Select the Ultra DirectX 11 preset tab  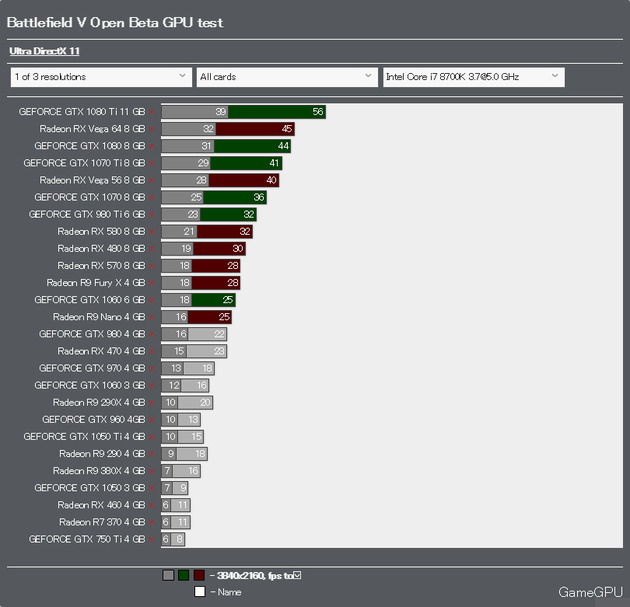tap(45, 50)
